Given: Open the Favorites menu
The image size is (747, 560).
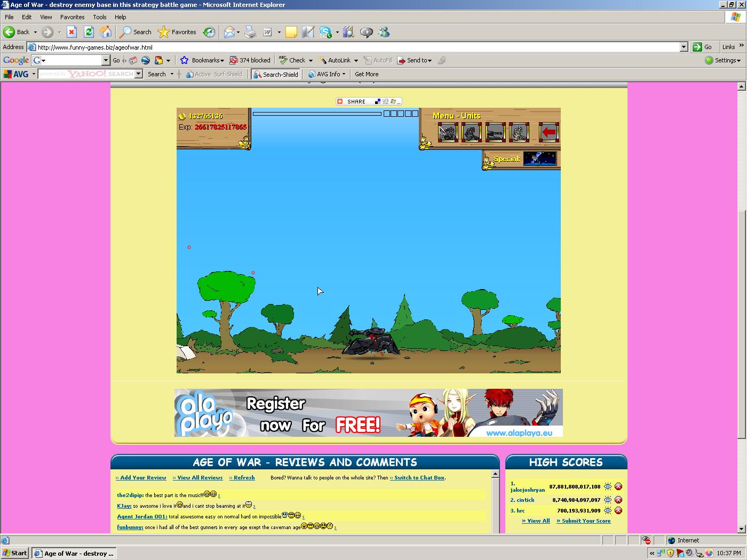Looking at the screenshot, I should [72, 17].
